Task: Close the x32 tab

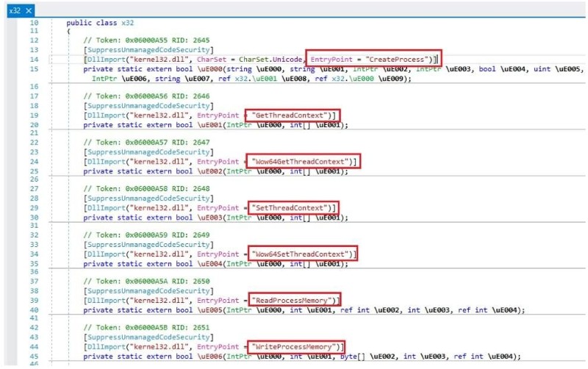Action: pyautogui.click(x=29, y=10)
